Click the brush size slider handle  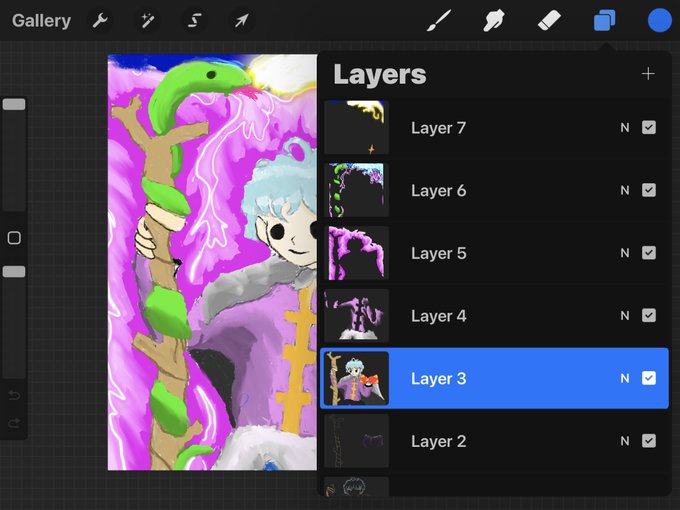tap(14, 104)
